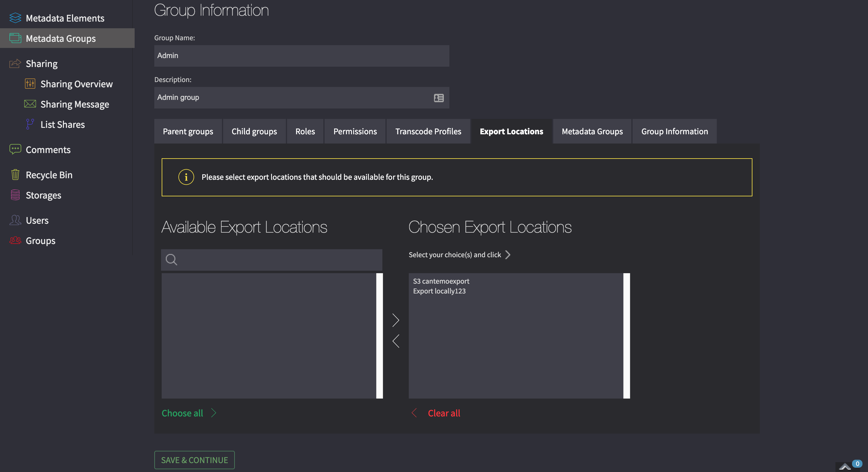Open the Users page
Viewport: 868px width, 472px height.
point(37,220)
